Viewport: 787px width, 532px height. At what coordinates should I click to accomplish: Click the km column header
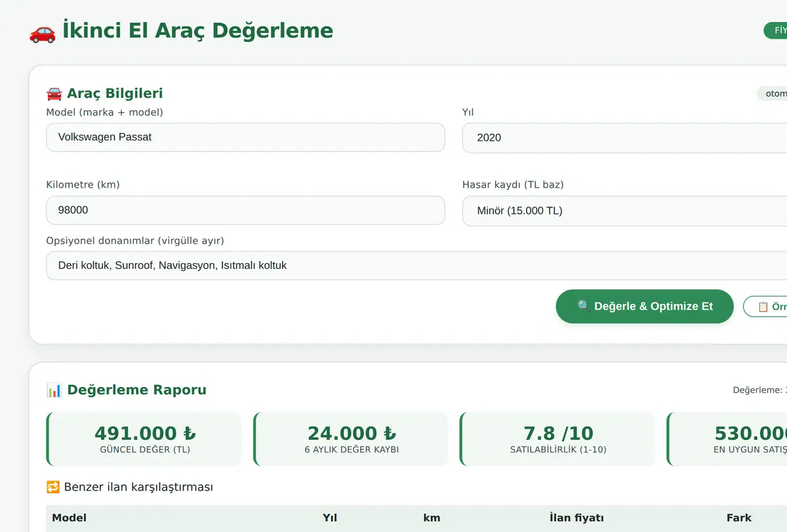[x=432, y=518]
